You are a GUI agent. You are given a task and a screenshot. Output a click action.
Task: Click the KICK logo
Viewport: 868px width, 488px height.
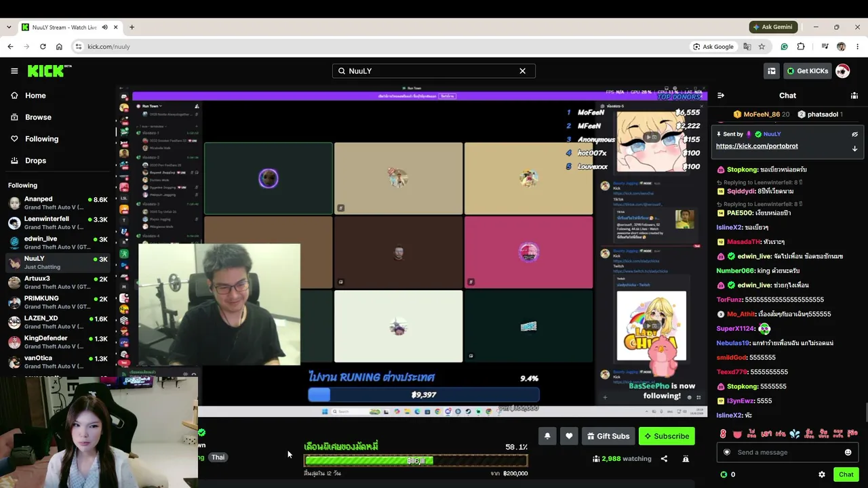pyautogui.click(x=49, y=70)
